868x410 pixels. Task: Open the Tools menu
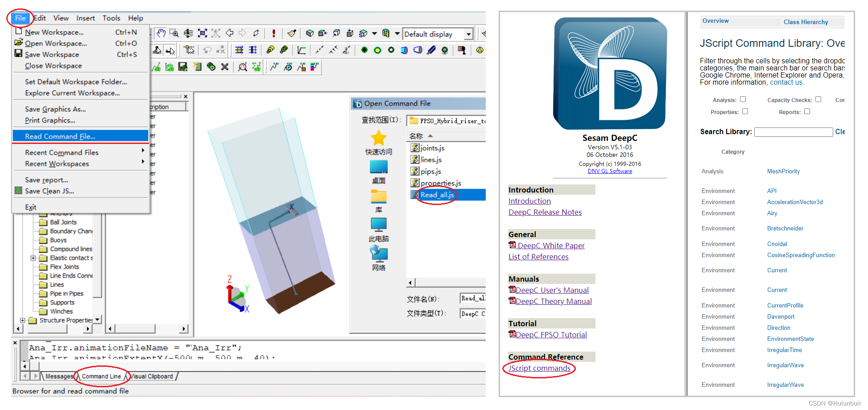[111, 18]
